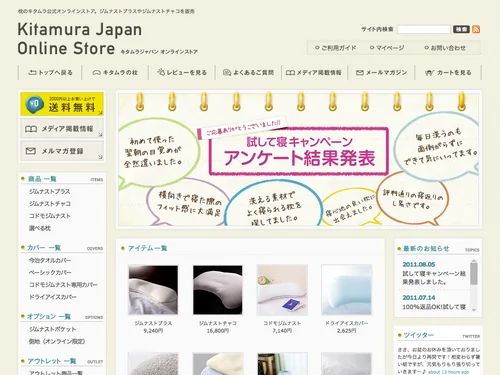Open ジムナストチャコ product thumbnail
500x375 pixels.
(218, 290)
